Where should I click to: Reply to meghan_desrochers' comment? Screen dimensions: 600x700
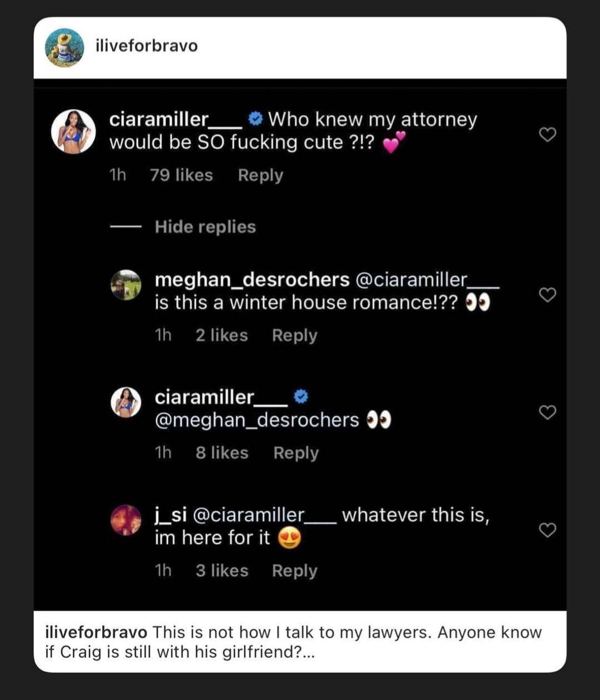(294, 335)
